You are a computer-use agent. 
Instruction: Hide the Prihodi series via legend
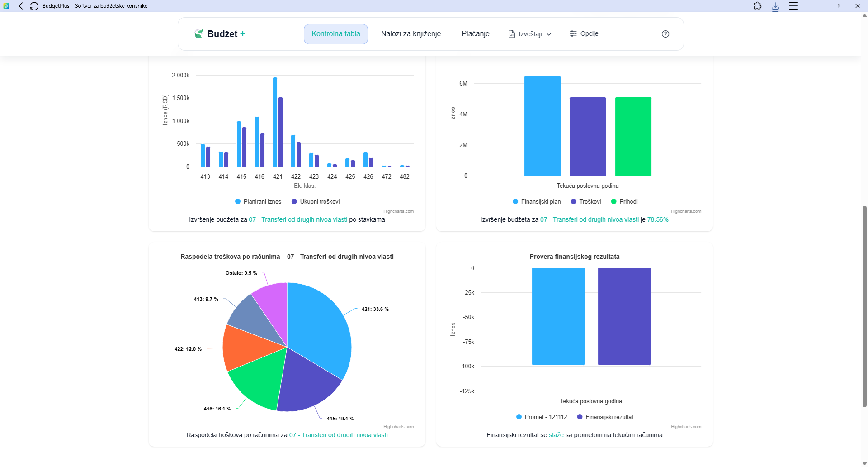click(x=624, y=202)
